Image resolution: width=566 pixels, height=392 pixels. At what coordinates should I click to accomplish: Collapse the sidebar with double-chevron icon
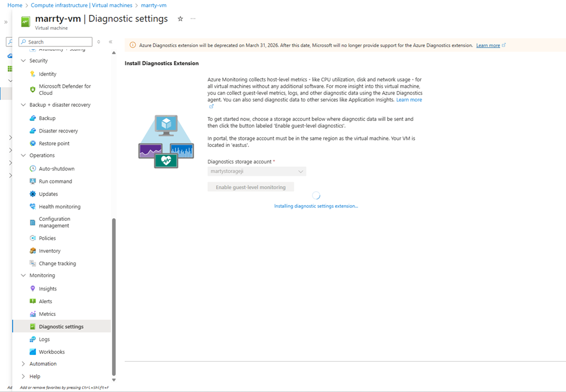(110, 42)
